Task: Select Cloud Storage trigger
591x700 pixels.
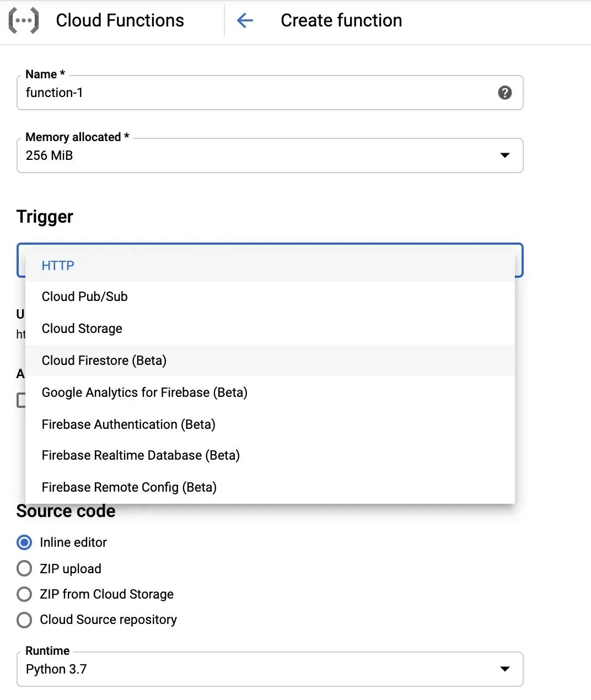Action: [x=270, y=329]
